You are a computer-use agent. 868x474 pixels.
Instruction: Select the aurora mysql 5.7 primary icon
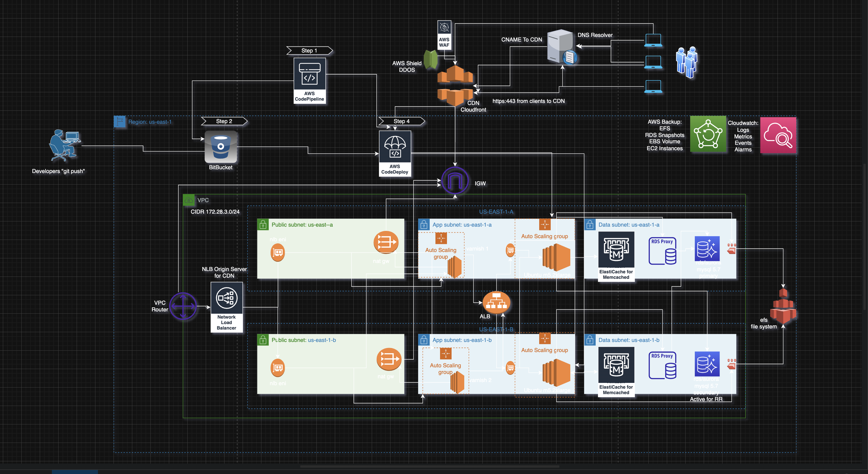coord(707,249)
